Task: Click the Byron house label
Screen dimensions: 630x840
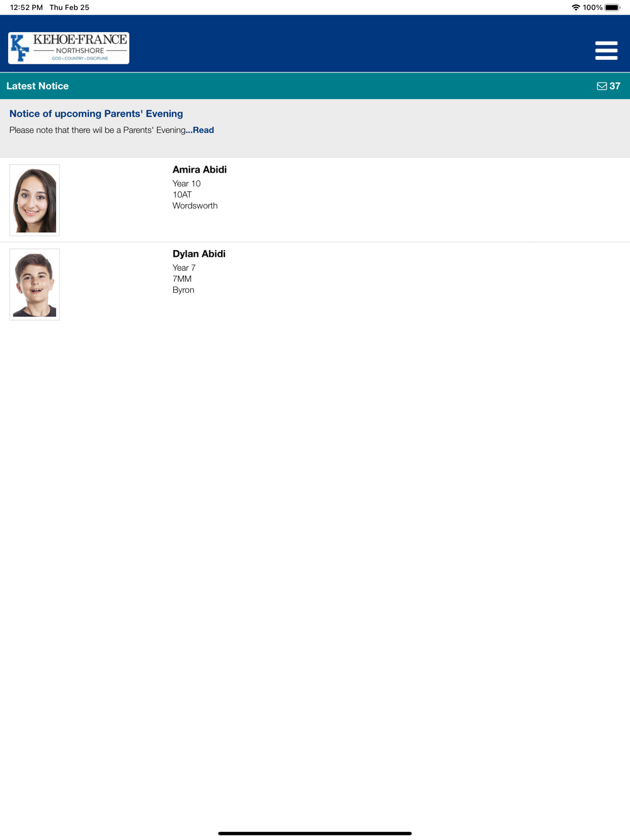Action: coord(183,290)
